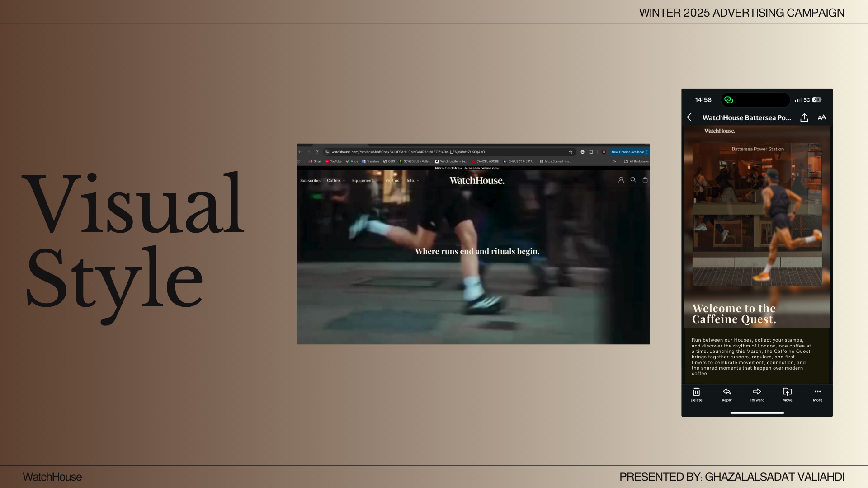
Task: Click the browser address bar URL
Action: tap(408, 152)
